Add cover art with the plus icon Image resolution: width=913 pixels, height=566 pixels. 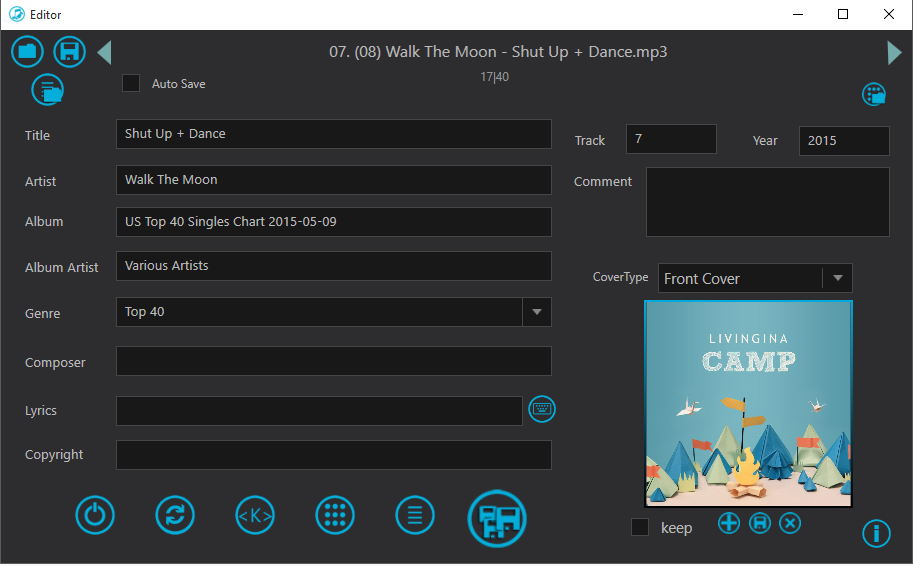[x=729, y=523]
